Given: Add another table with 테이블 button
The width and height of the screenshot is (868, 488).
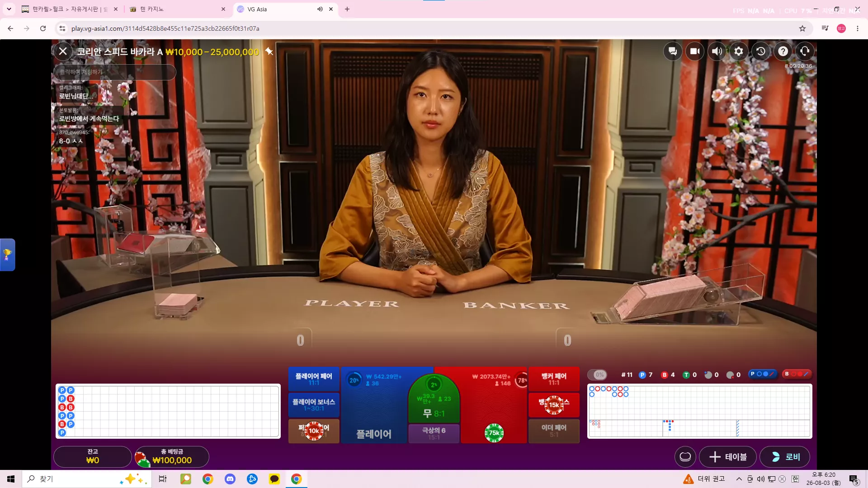Looking at the screenshot, I should click(728, 457).
